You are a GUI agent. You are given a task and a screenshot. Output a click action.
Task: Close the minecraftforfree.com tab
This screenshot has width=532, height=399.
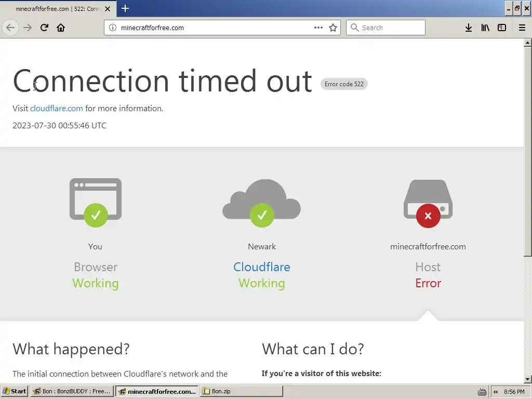pos(108,9)
